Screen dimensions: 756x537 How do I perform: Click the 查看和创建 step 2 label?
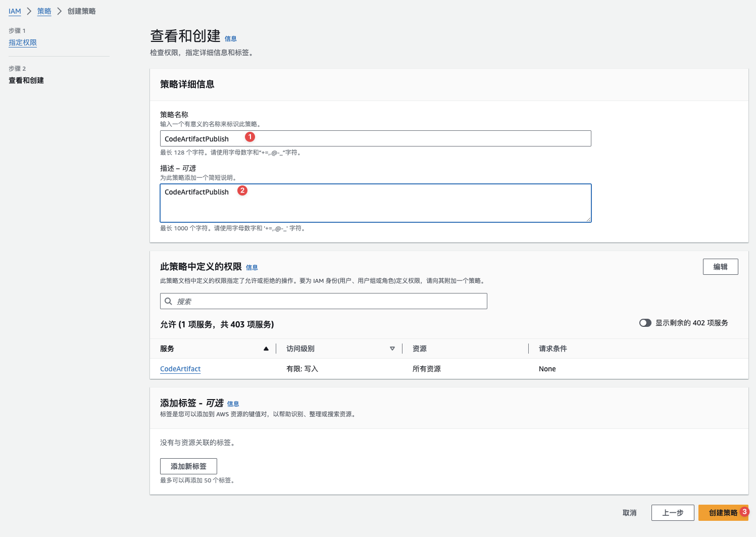(x=26, y=80)
